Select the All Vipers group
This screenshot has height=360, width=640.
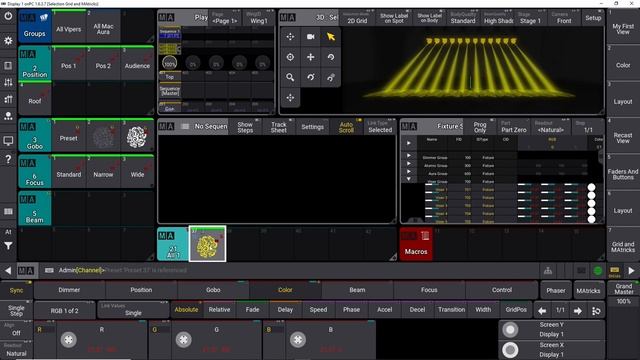pos(69,27)
